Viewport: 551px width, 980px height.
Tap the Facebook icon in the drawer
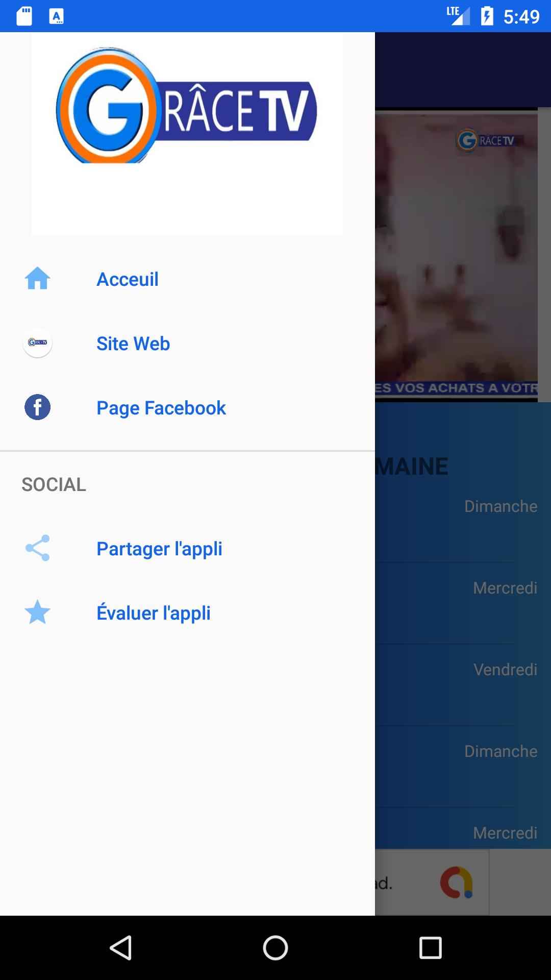(x=37, y=407)
